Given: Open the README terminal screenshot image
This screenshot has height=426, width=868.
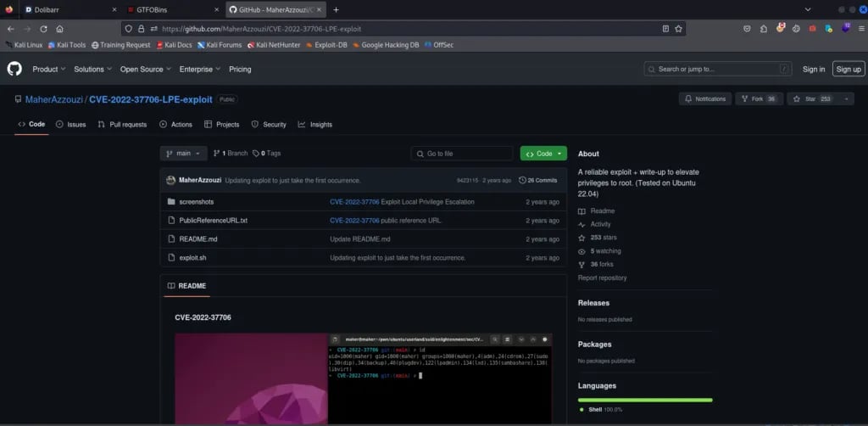Looking at the screenshot, I should (x=363, y=379).
